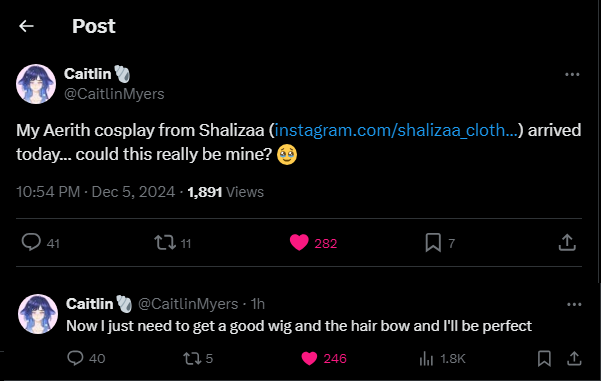601x381 pixels.
Task: Share the reply post
Action: [x=574, y=358]
